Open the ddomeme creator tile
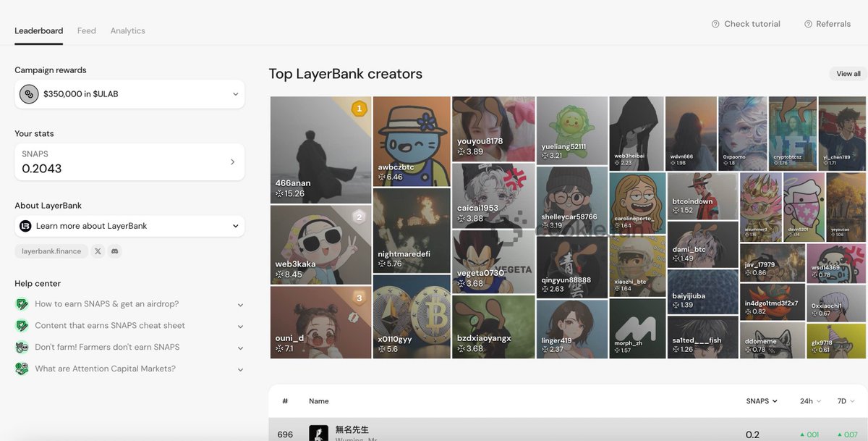The image size is (868, 441). (x=773, y=340)
